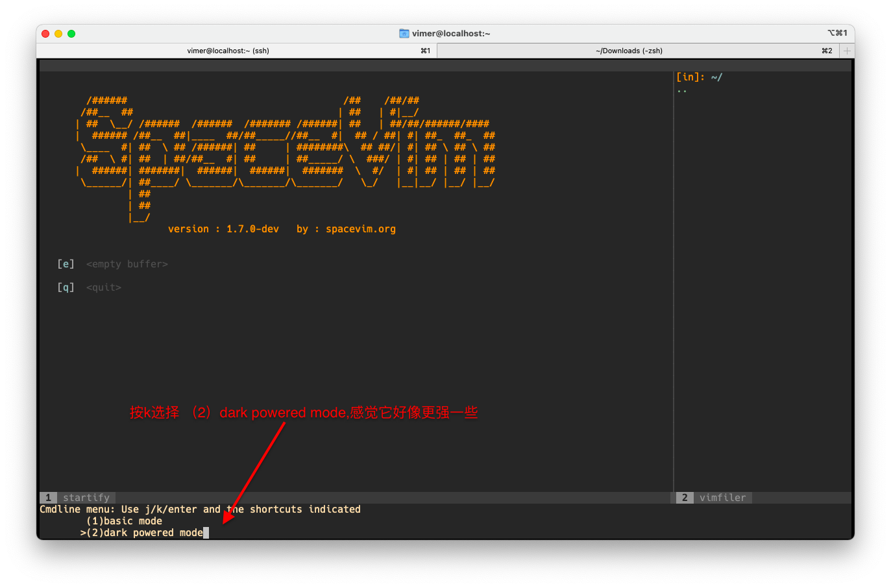
Task: Open the parent directory '..' entry in vimfiler
Action: [x=682, y=90]
